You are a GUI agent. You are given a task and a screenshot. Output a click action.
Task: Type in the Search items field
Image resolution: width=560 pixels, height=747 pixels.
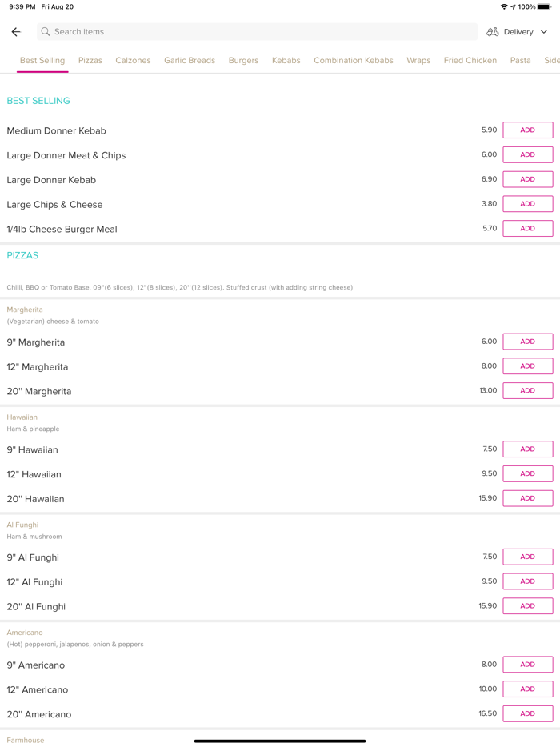click(x=256, y=32)
